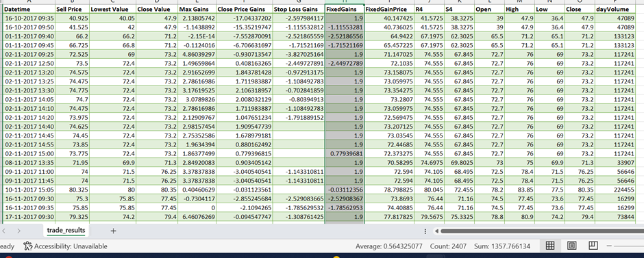The image size is (644, 258).
Task: Select Sell Price cell 40.925
Action: pyautogui.click(x=72, y=18)
